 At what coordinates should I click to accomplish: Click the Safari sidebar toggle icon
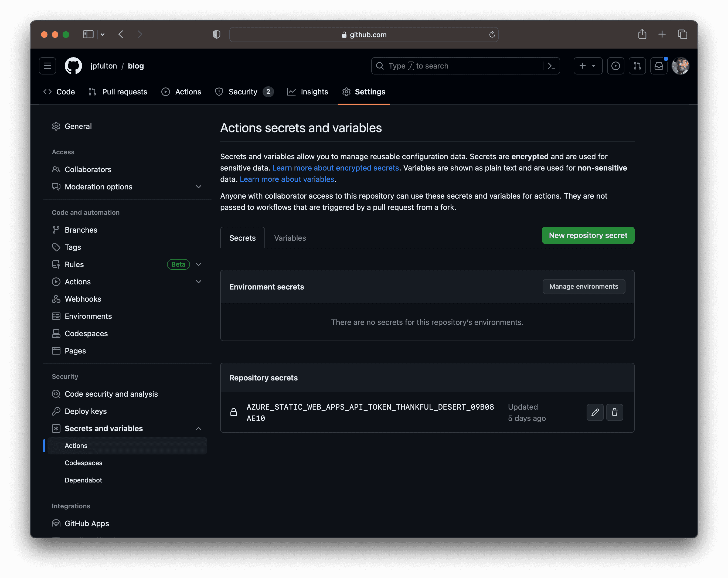click(x=88, y=35)
